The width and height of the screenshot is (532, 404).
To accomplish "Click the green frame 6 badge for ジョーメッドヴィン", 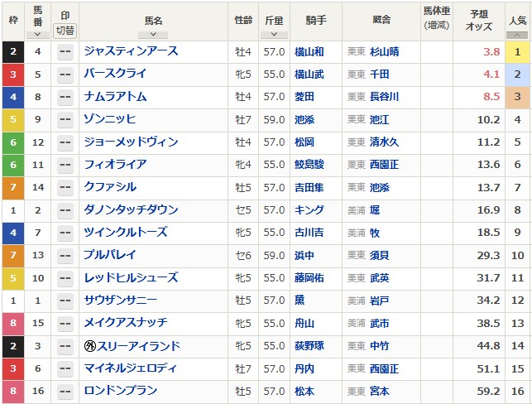I will tap(12, 142).
